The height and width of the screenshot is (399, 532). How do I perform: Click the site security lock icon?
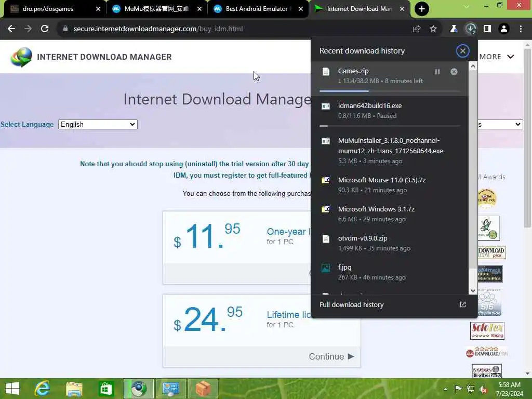[x=65, y=29]
